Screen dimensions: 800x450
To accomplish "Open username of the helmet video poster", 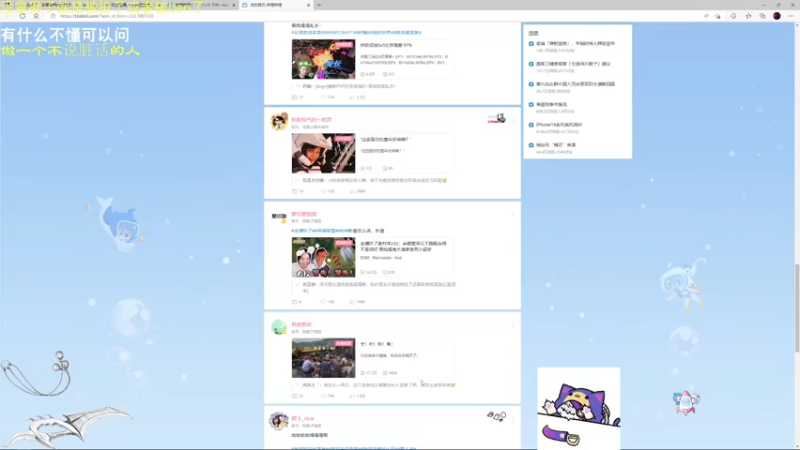I will (311, 120).
